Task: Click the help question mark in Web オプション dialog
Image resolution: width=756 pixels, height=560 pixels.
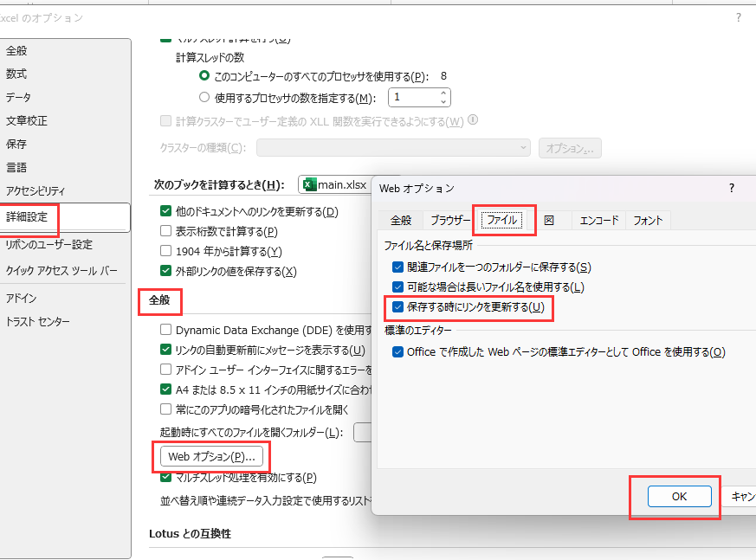Action: [x=731, y=188]
